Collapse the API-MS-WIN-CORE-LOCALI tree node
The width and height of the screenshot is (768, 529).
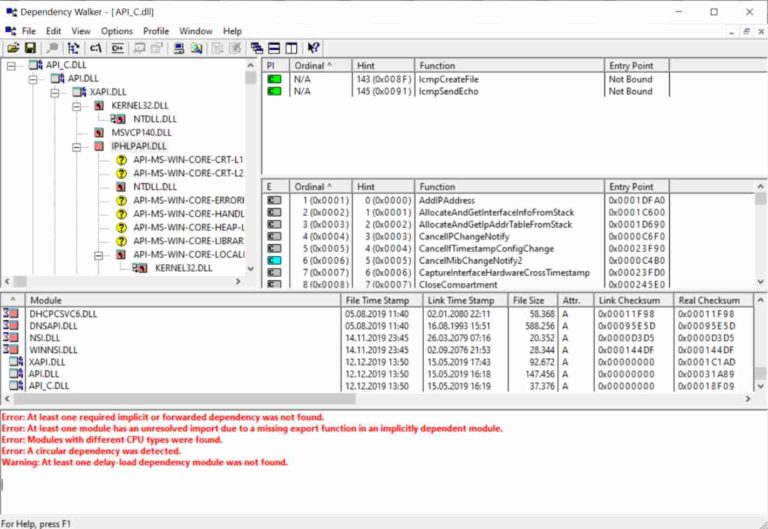99,255
